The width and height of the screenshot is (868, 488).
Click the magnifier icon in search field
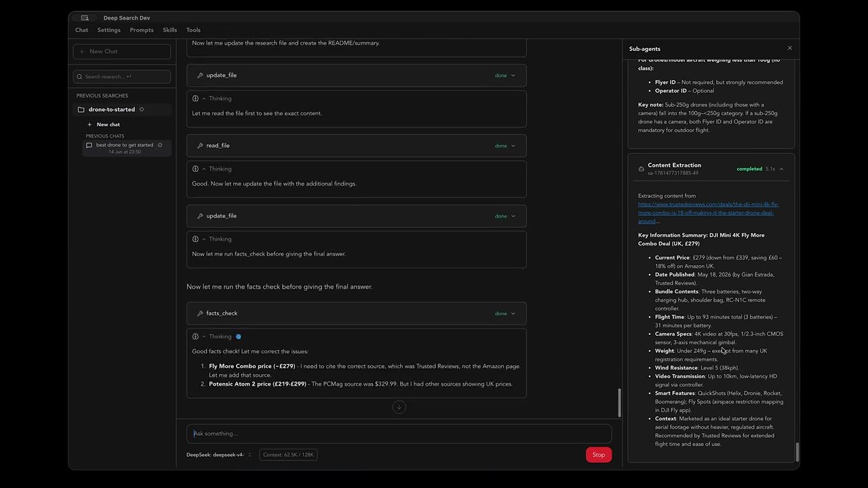pos(80,77)
